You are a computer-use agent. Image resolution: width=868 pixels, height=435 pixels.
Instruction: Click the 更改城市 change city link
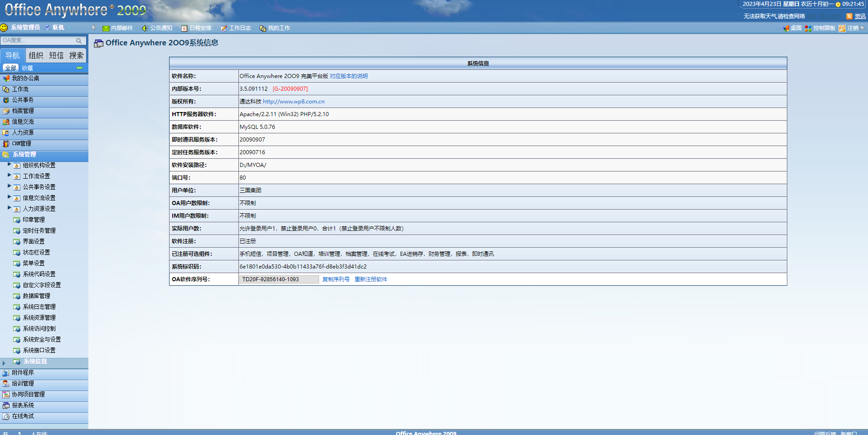coord(829,16)
